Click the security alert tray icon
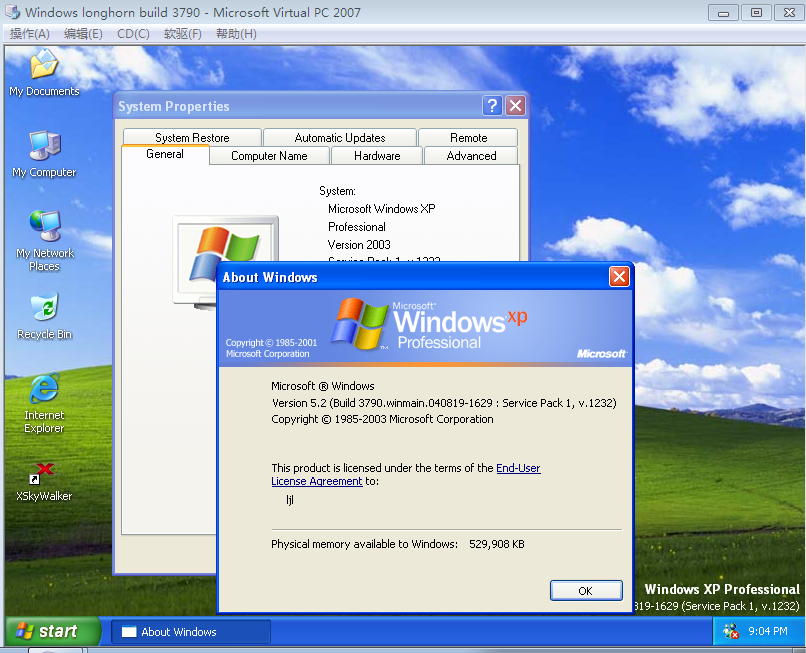 point(730,631)
